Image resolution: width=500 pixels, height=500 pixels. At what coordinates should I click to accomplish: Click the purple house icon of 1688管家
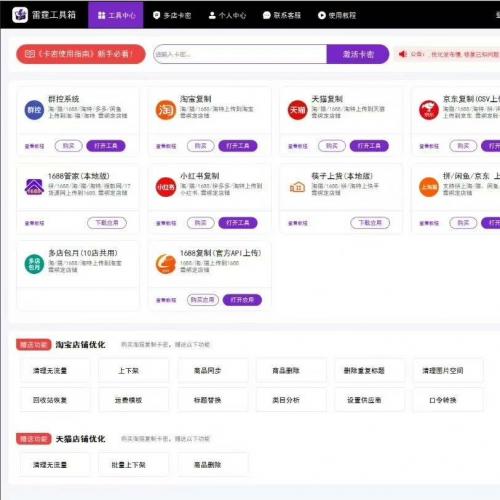point(34,187)
